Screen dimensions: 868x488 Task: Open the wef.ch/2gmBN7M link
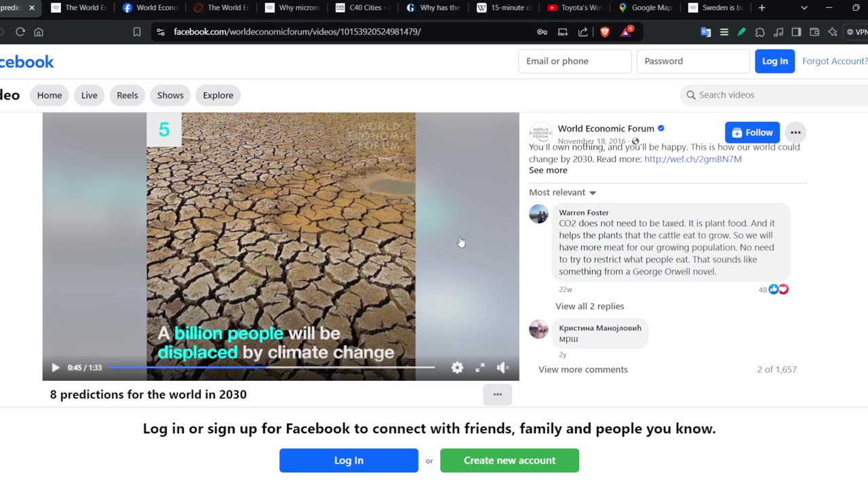(693, 159)
